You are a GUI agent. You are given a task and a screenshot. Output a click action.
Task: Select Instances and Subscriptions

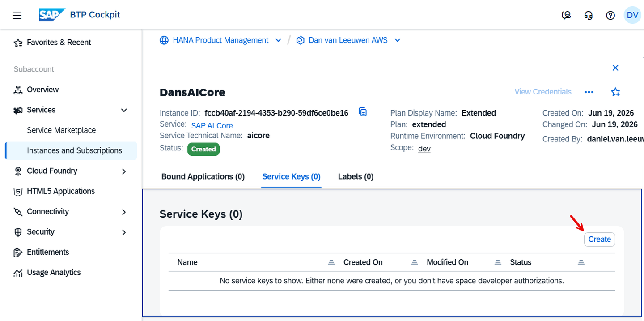coord(71,150)
